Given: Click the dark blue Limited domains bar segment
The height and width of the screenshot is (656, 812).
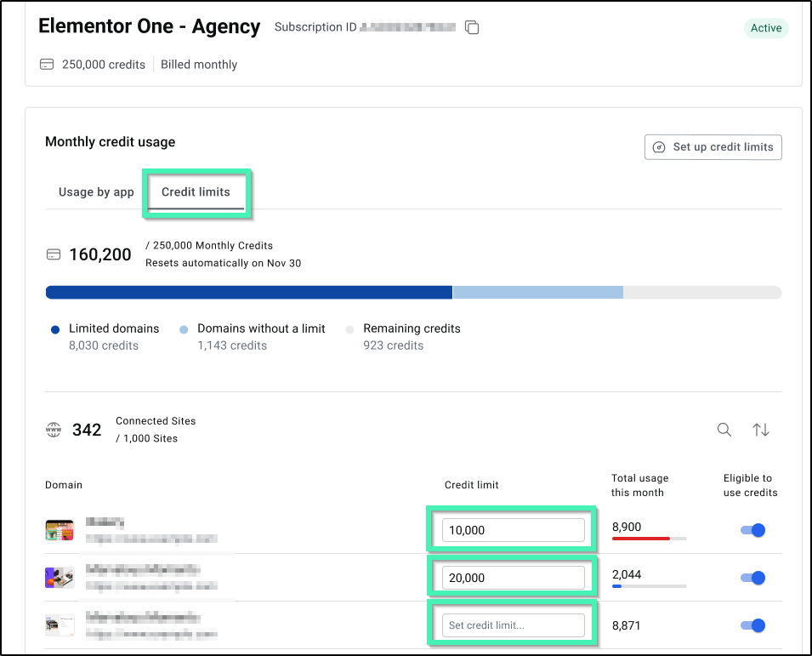Looking at the screenshot, I should [x=249, y=292].
